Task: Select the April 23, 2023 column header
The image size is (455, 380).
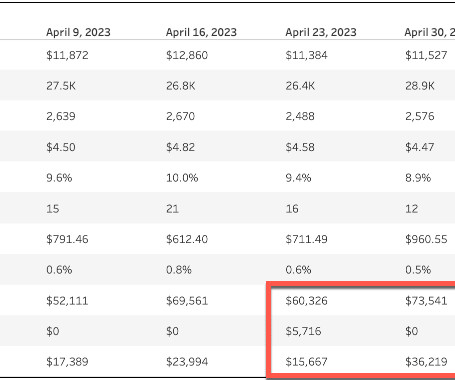Action: (321, 32)
